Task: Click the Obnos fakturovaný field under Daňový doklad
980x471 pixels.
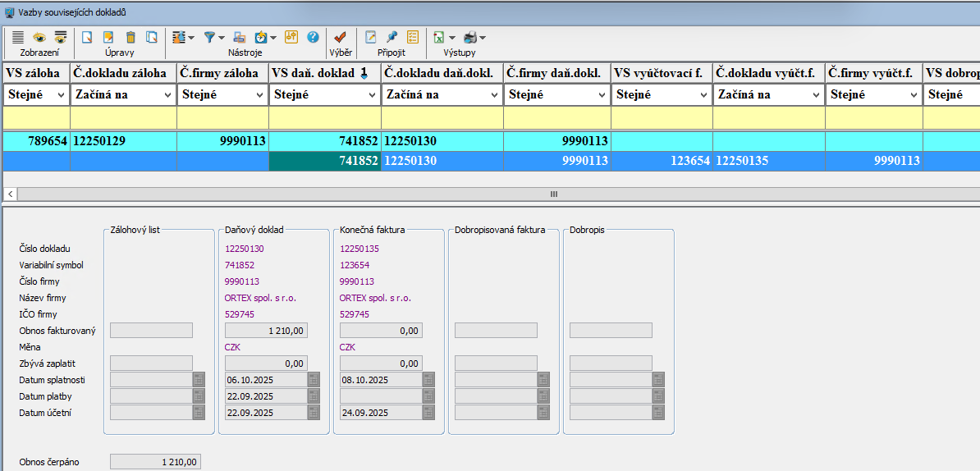Action: [266, 331]
